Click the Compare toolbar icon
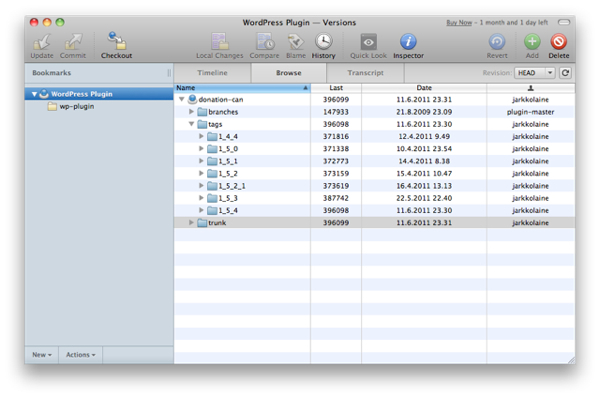Viewport: 600px width, 398px height. coord(265,41)
